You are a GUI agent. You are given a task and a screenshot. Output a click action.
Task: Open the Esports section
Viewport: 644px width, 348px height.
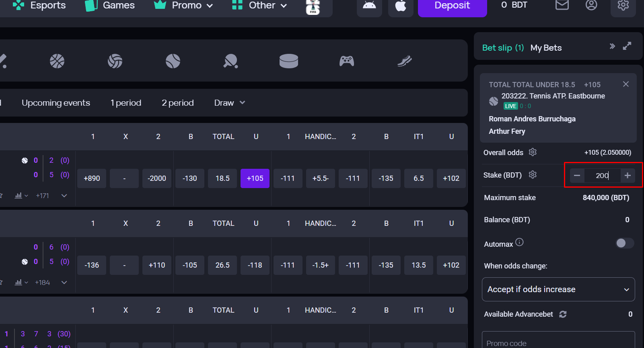39,5
